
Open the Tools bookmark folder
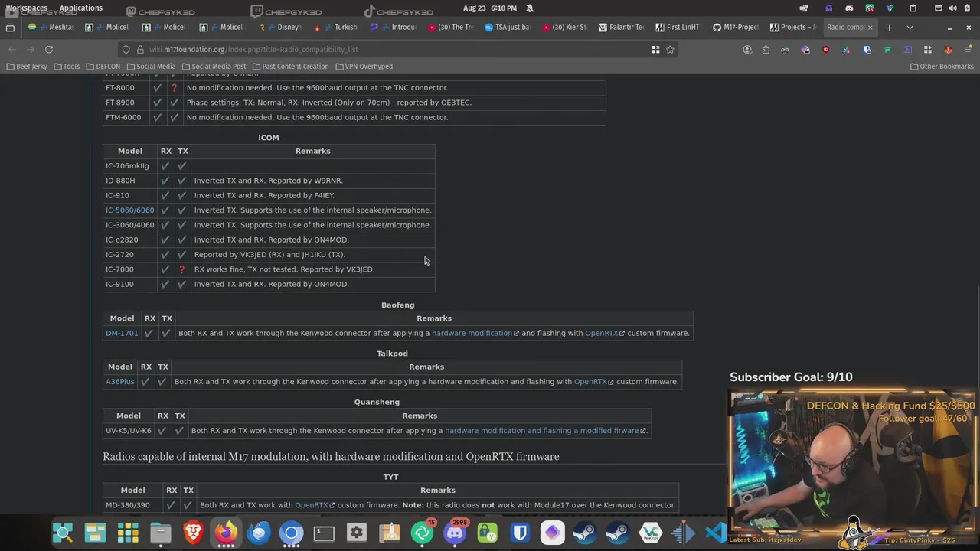[67, 67]
